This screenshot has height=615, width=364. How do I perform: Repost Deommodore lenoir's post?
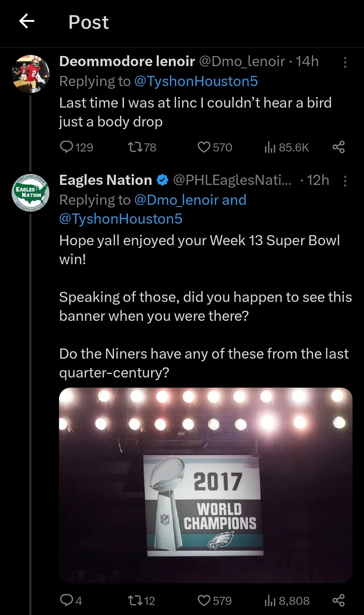(x=135, y=147)
